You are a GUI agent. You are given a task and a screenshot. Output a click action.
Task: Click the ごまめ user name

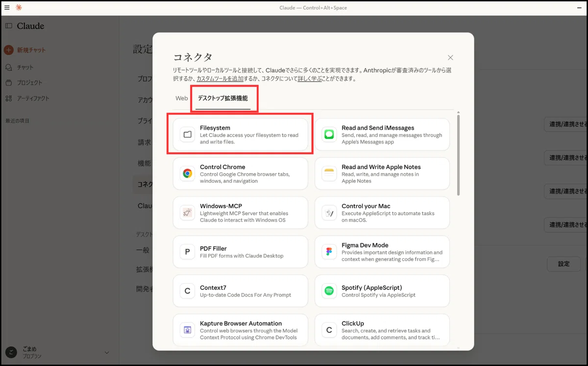[29, 349]
